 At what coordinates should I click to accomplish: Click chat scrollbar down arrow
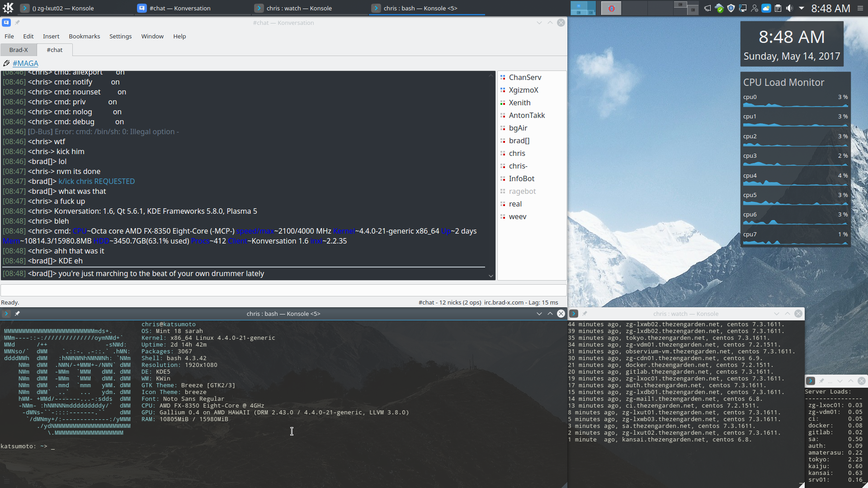pyautogui.click(x=491, y=276)
